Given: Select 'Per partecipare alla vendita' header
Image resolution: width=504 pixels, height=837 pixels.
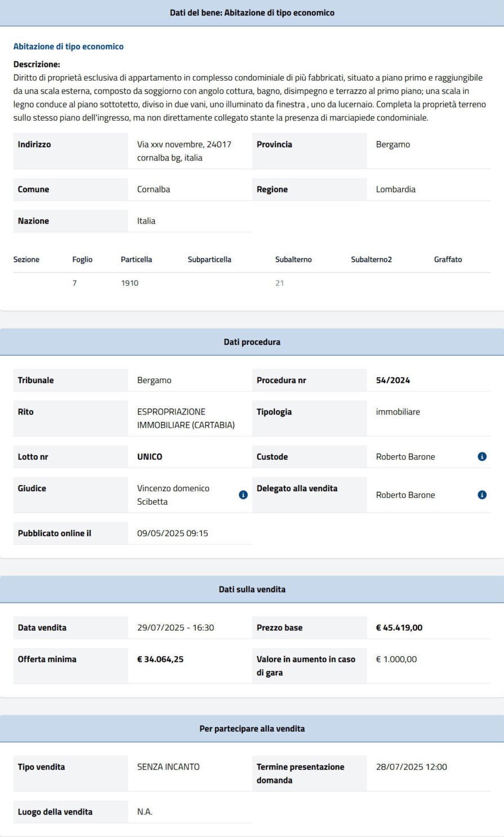Looking at the screenshot, I should coord(252,728).
